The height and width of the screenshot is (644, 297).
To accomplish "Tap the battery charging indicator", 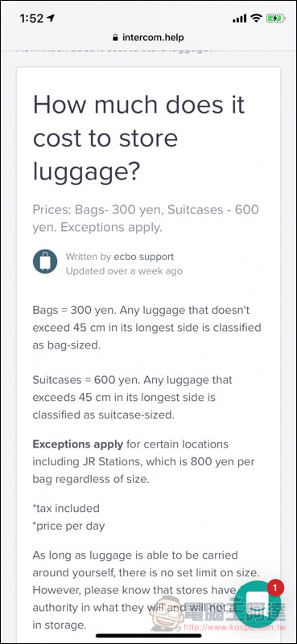I will [274, 18].
